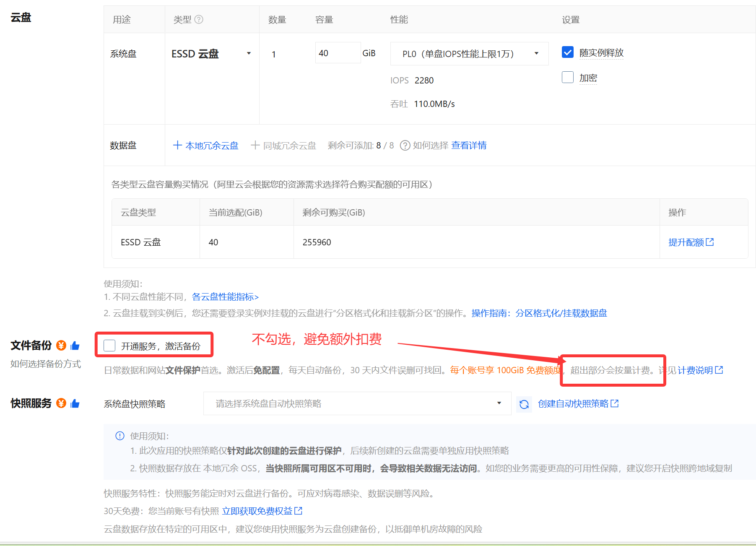This screenshot has height=546, width=756.
Task: Click the help icon next to 类型 header
Action: tap(199, 19)
